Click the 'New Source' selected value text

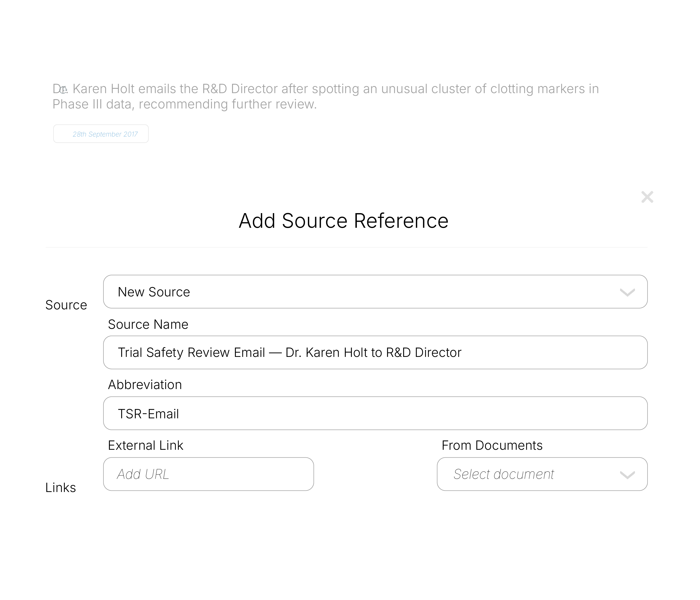point(154,292)
